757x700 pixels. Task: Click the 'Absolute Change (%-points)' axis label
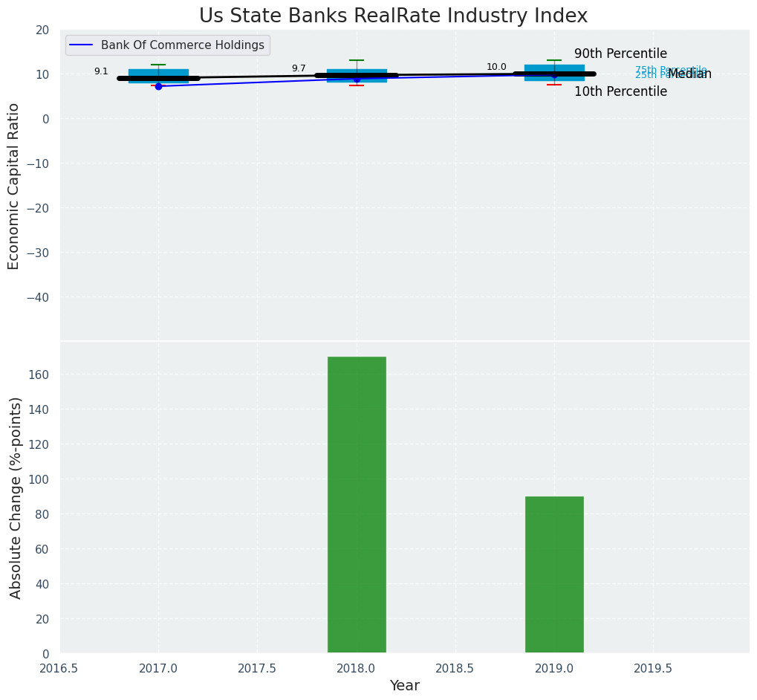tap(16, 497)
